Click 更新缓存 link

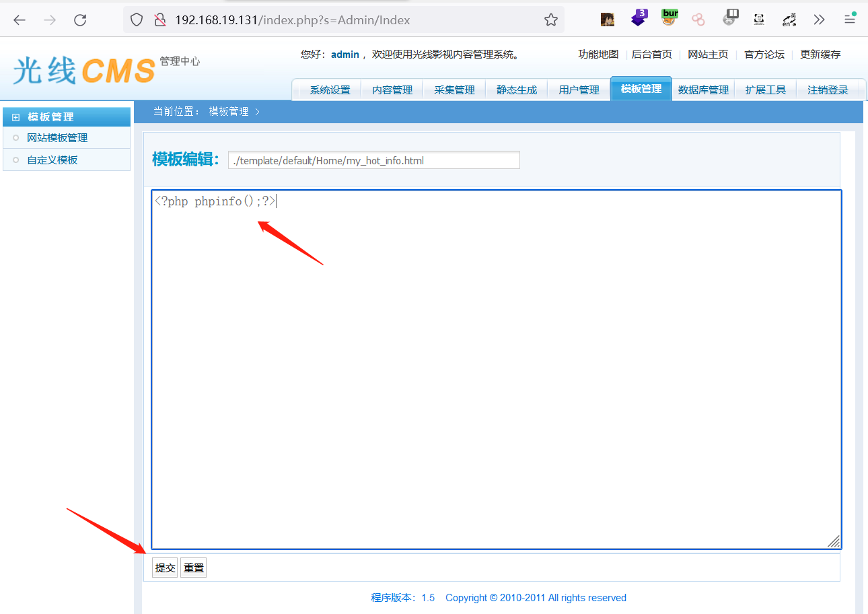(x=820, y=55)
